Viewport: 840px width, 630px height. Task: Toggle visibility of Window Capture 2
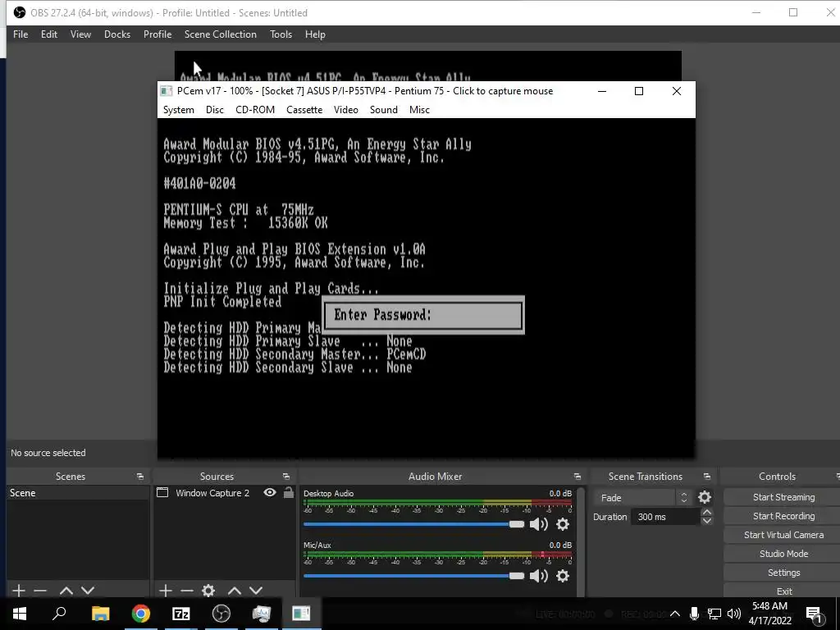[x=270, y=492]
